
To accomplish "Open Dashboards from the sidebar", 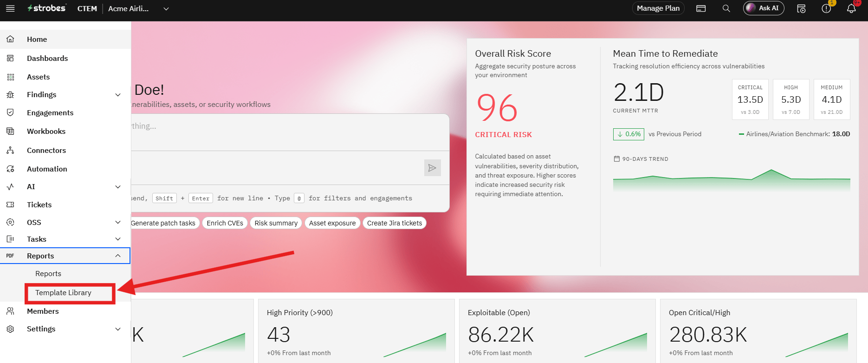I will (65, 58).
